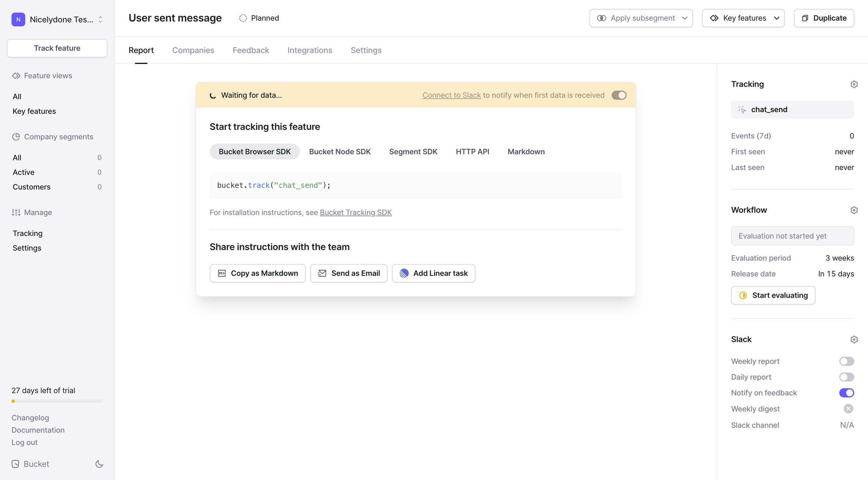Screen dimensions: 868x480
Task: Switch to the Report tab
Action: tap(141, 50)
